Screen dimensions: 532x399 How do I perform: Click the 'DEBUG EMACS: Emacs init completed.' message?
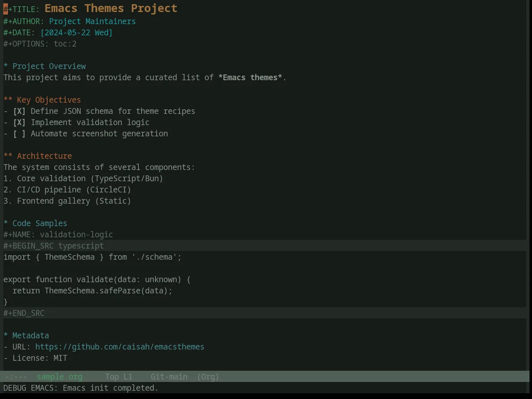81,388
